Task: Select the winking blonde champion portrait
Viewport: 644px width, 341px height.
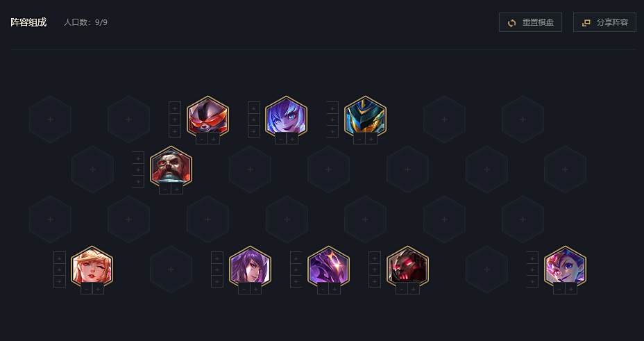Action: pos(92,267)
